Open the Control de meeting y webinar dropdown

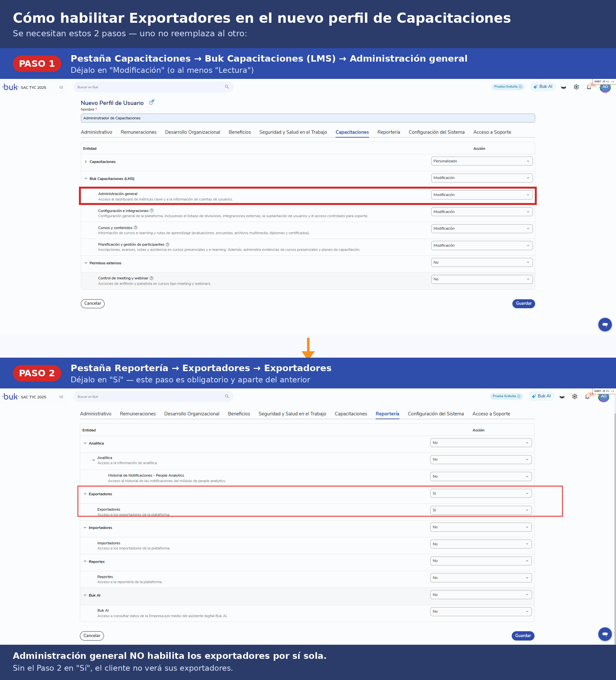point(482,279)
